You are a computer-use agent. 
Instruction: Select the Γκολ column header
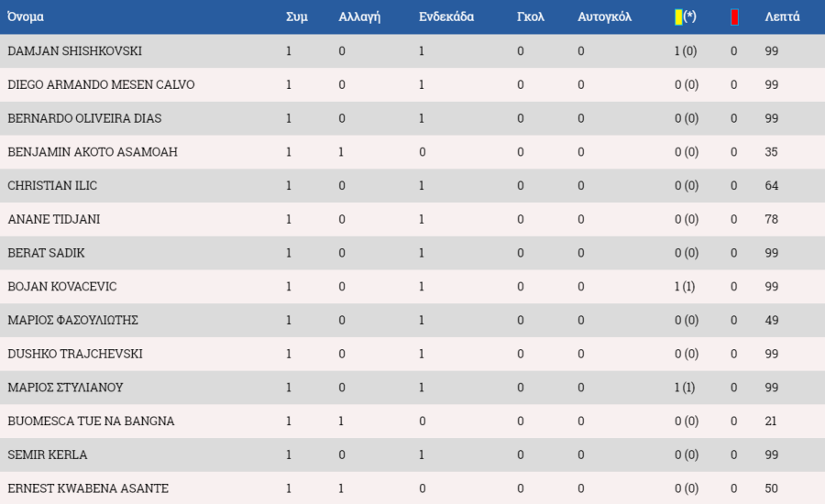531,16
